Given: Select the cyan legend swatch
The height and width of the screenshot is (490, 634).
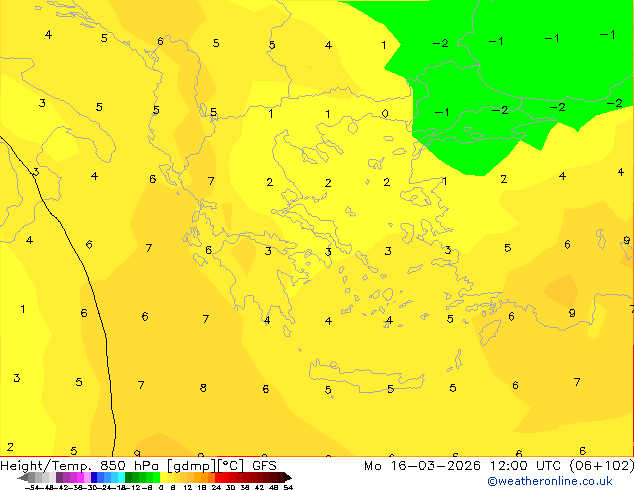Looking at the screenshot, I should click(121, 478).
